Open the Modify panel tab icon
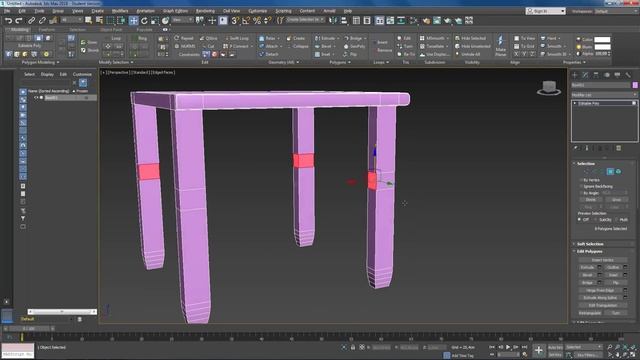This screenshot has width=640, height=360. coord(586,75)
